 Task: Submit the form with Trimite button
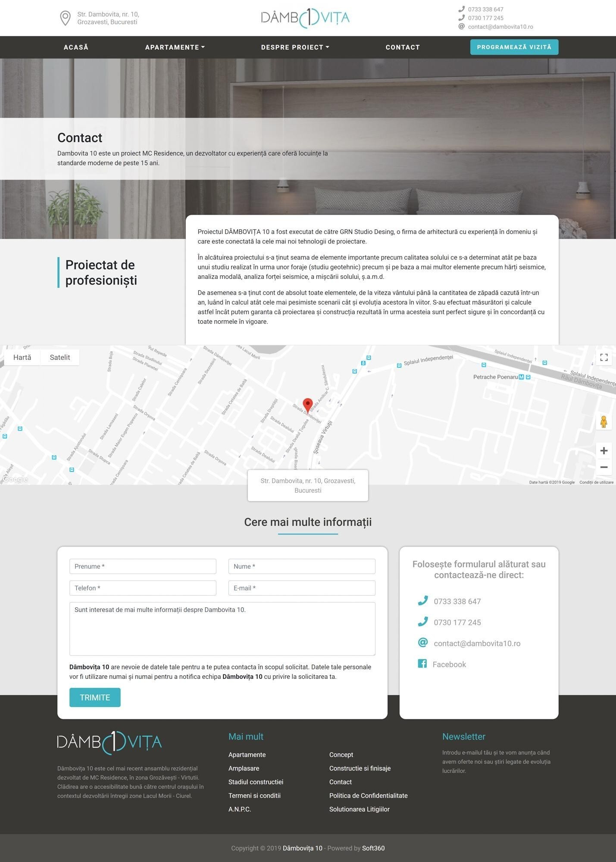click(x=95, y=697)
